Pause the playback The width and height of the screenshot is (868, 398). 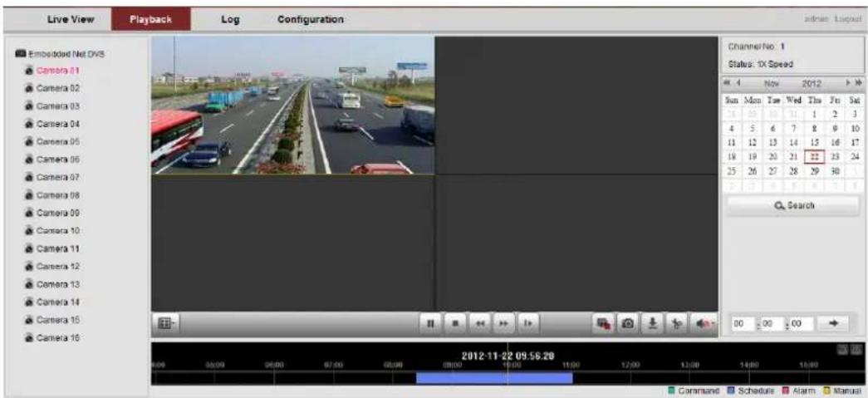coord(429,323)
